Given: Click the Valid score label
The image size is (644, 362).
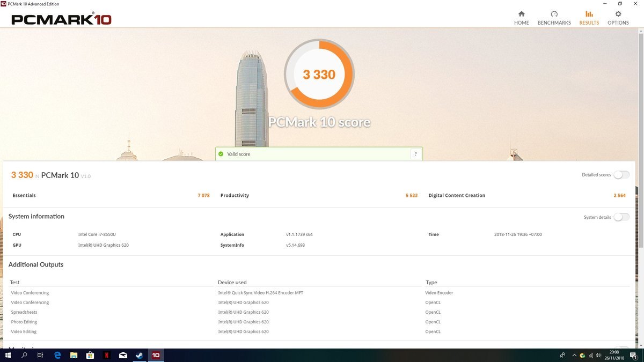Looking at the screenshot, I should 238,154.
